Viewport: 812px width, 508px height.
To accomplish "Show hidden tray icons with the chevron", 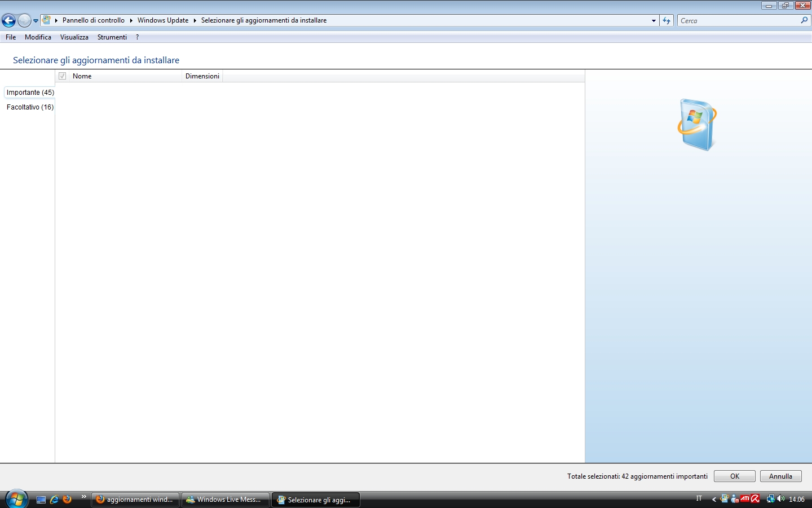I will click(x=714, y=499).
